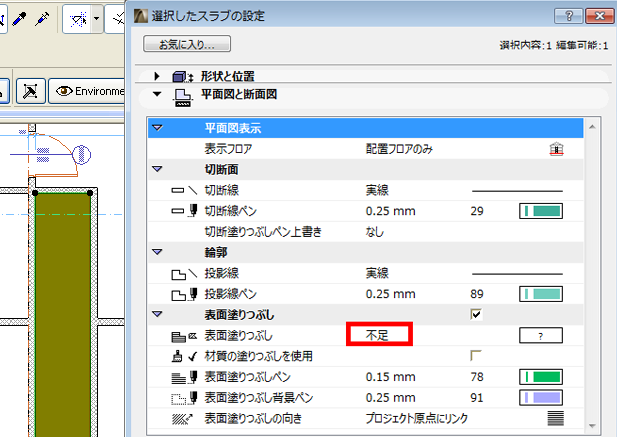Click the 材質の塗りつぶしを使用 row icon
The width and height of the screenshot is (617, 437).
(x=184, y=356)
